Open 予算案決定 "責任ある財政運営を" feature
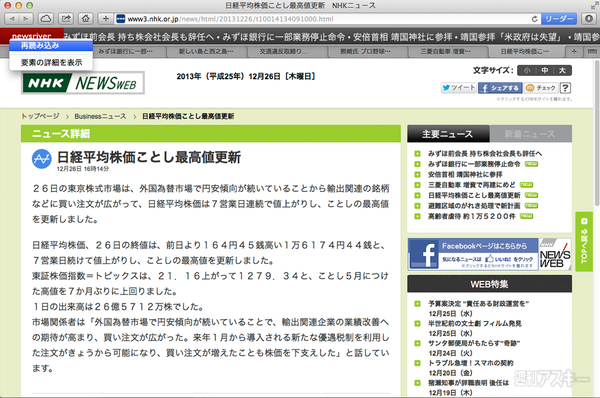The image size is (600, 398). (x=478, y=303)
